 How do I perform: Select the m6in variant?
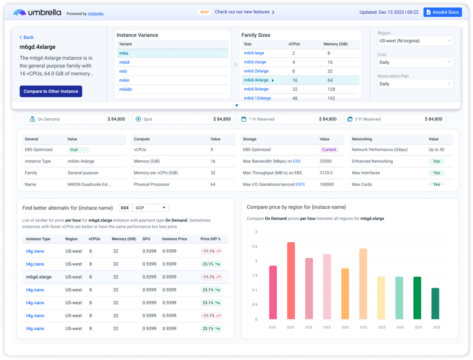tap(124, 80)
